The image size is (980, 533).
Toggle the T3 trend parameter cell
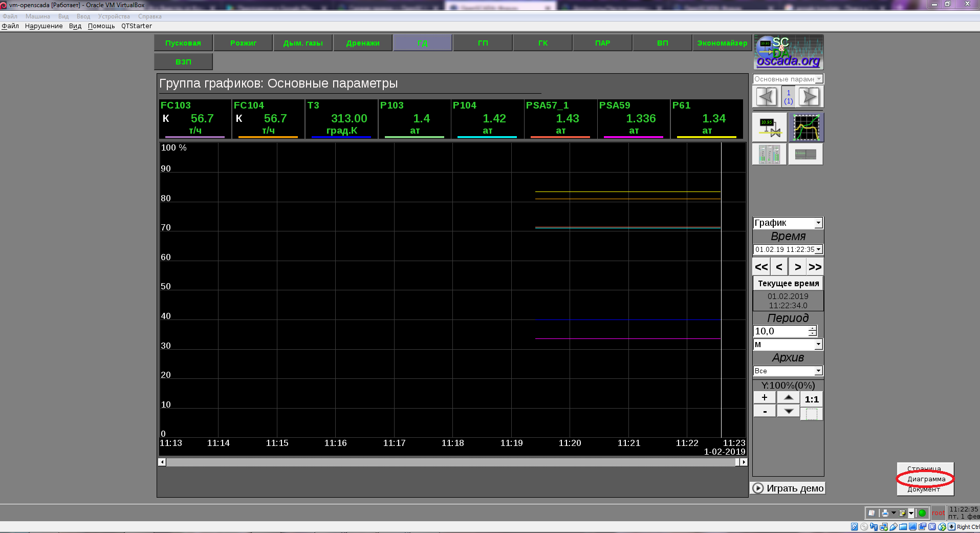341,119
